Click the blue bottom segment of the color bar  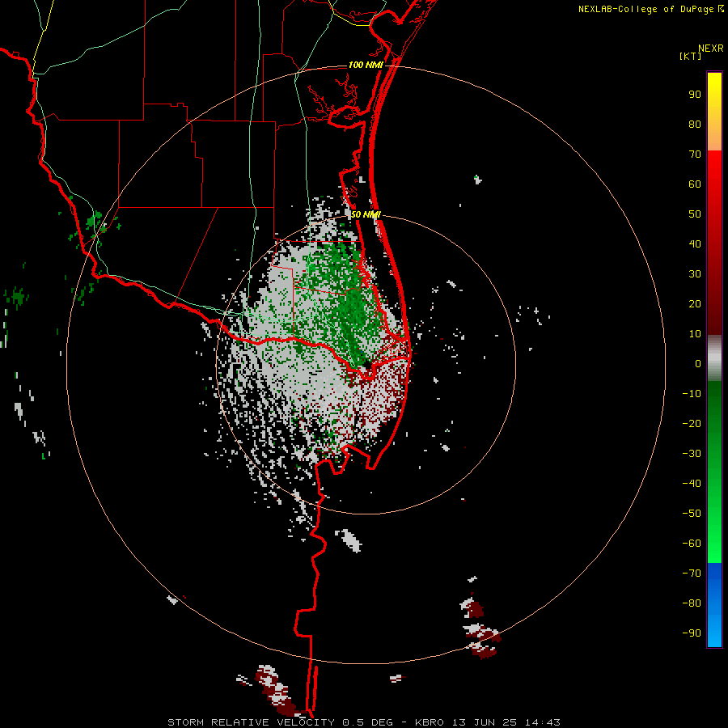click(714, 605)
